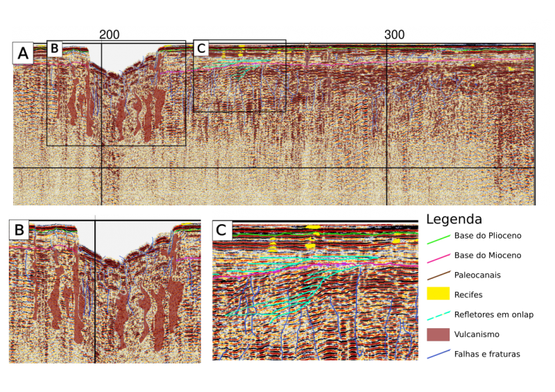This screenshot has height=392, width=555.
Task: Click the cyan 'Refletores em onlap' line swatch
Action: pos(438,316)
